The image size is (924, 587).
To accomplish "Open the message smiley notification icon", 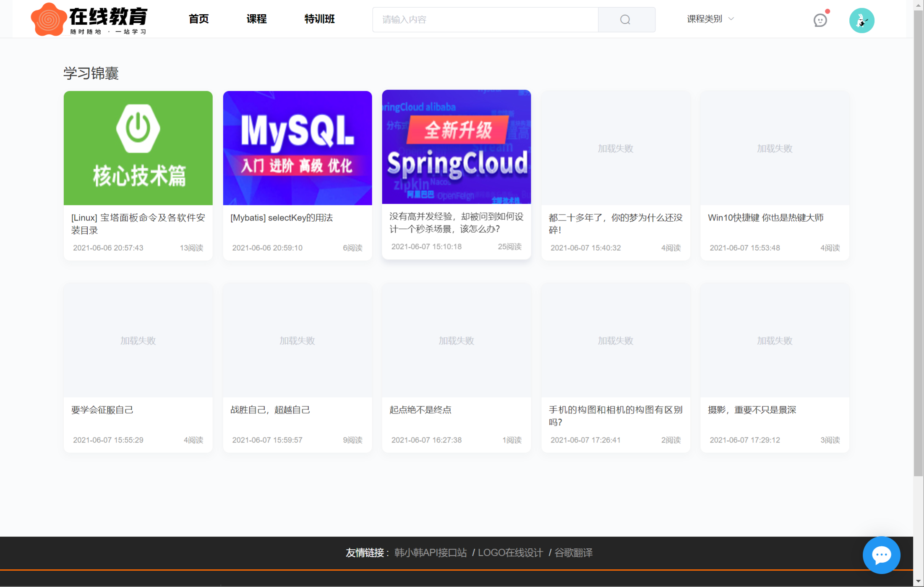I will tap(820, 20).
